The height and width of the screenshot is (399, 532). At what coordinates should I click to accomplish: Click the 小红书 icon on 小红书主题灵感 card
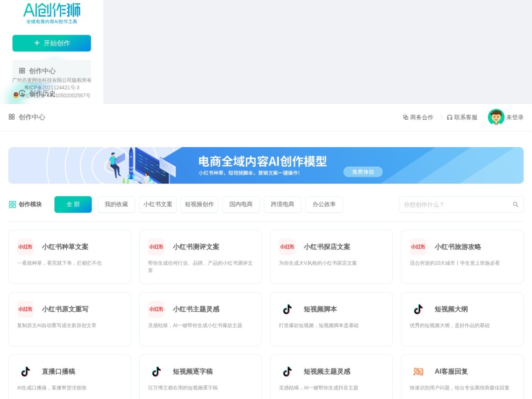click(156, 309)
